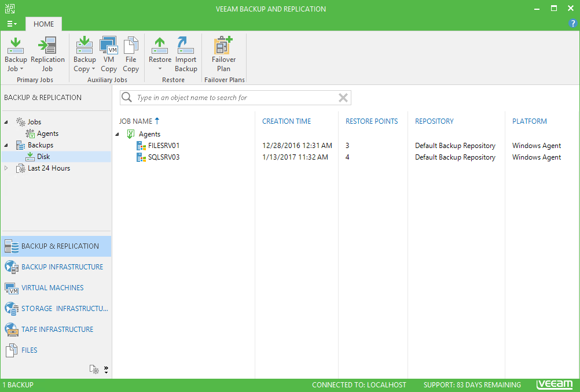Open the Backup Job dropdown arrow
The image size is (580, 392).
(x=21, y=69)
